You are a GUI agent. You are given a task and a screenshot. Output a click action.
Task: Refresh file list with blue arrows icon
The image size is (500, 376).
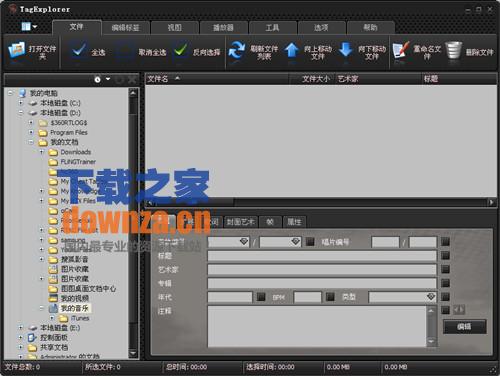point(237,51)
